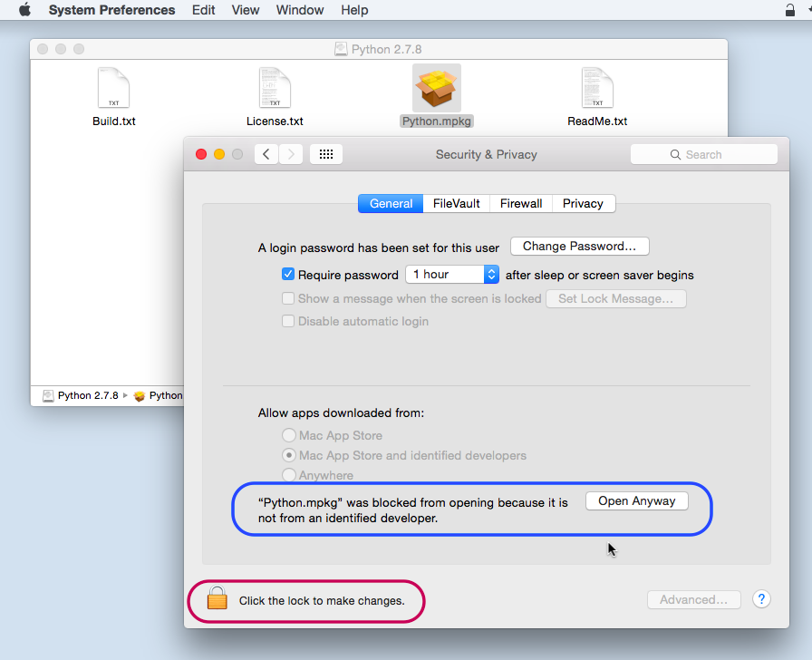Toggle Disable automatic login checkbox
812x660 pixels.
click(x=288, y=321)
